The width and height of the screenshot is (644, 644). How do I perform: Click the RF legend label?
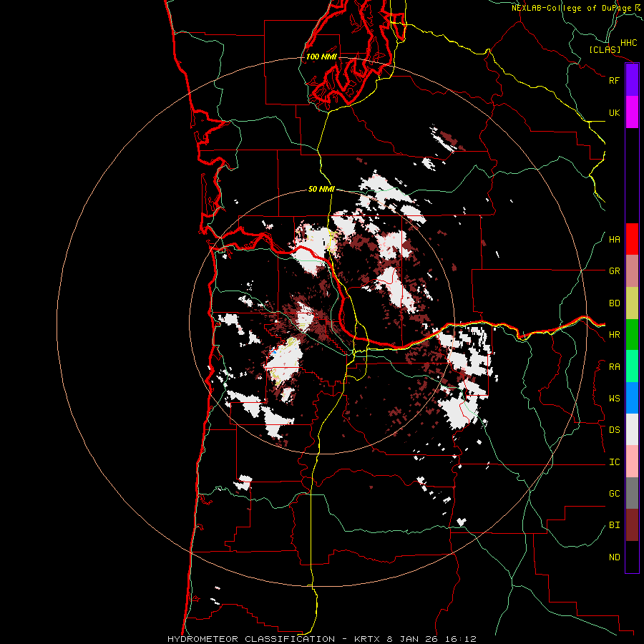pos(614,80)
